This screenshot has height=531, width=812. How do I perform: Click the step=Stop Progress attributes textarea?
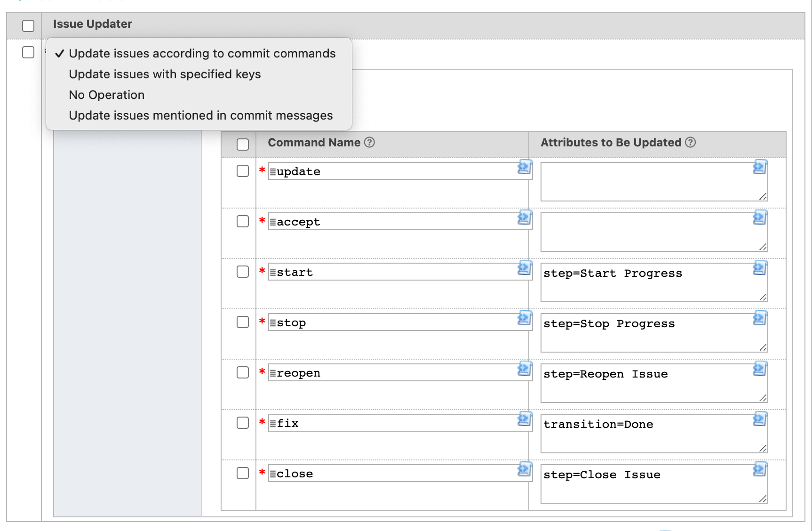point(654,333)
